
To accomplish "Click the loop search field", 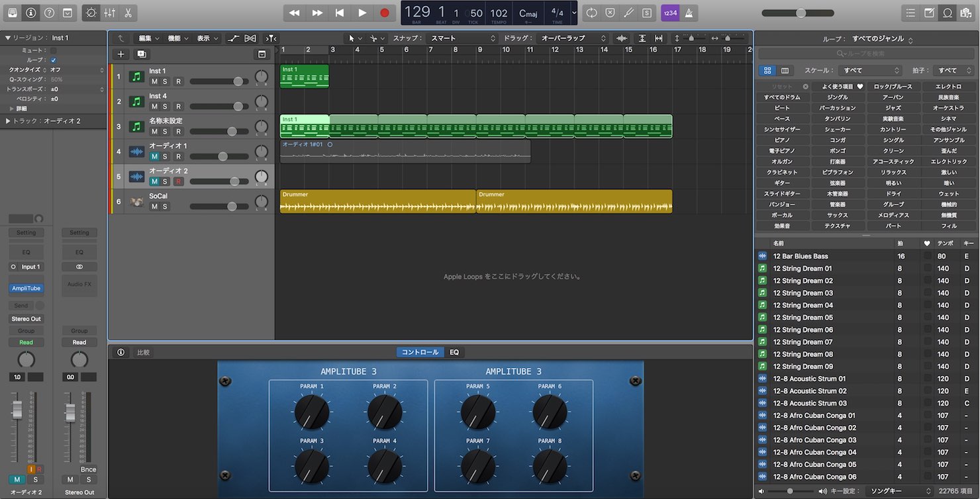I will [865, 54].
